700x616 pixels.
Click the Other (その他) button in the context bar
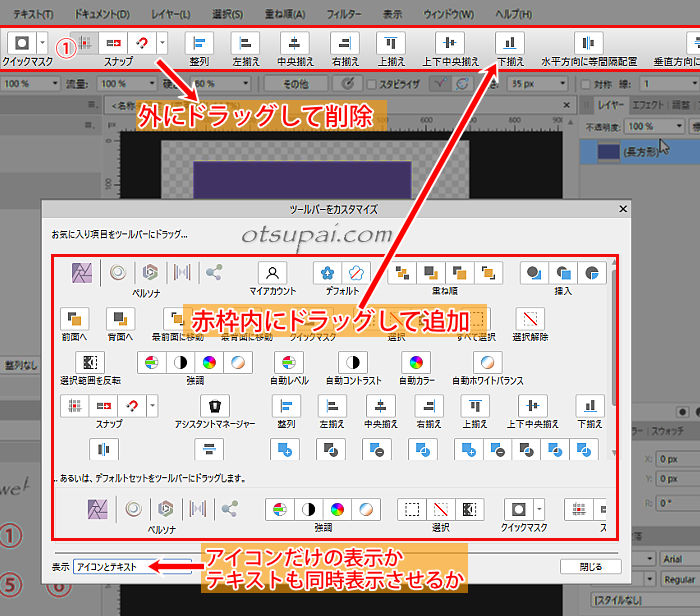pos(294,83)
